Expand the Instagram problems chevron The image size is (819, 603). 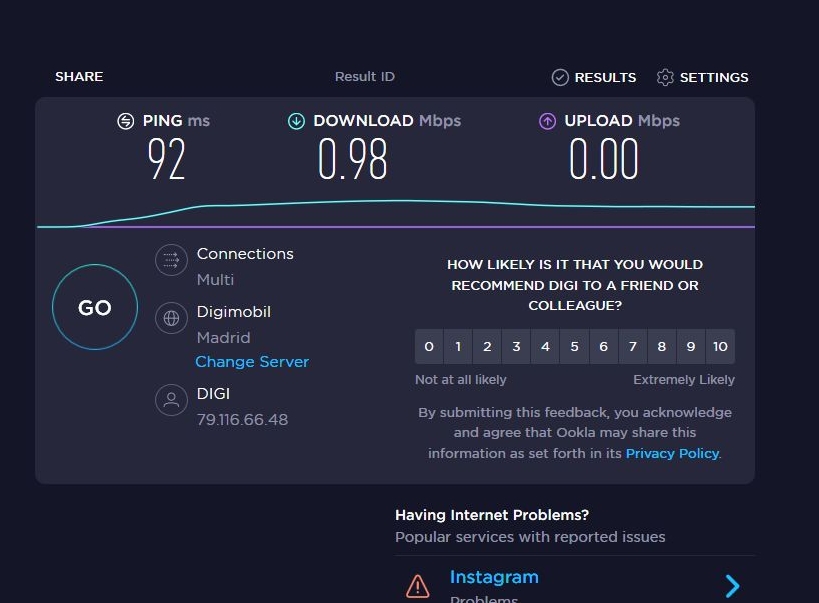(732, 586)
